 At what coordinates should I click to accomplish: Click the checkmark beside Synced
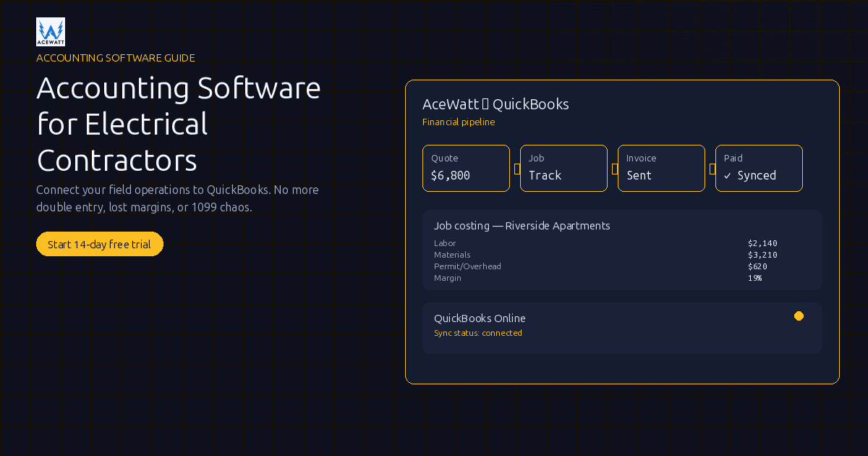pyautogui.click(x=728, y=175)
